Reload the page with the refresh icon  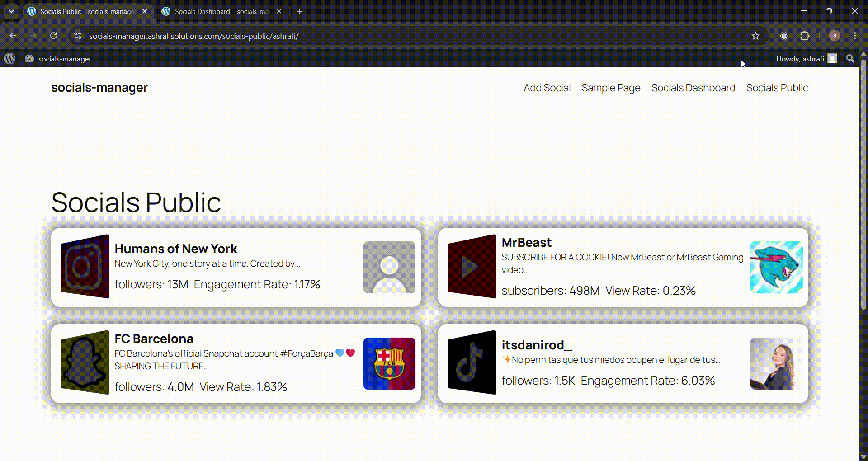53,36
